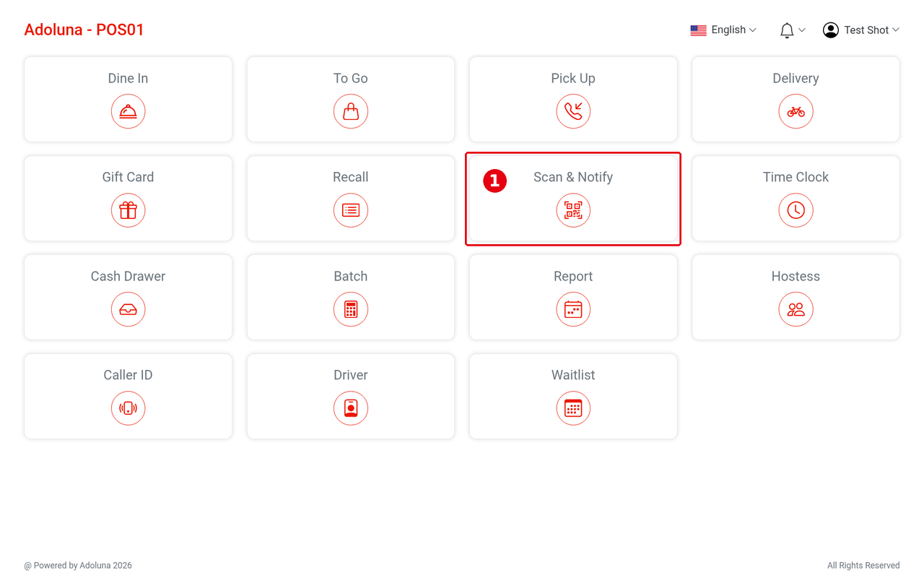924x578 pixels.
Task: Open Pick Up using the phone icon
Action: (573, 112)
